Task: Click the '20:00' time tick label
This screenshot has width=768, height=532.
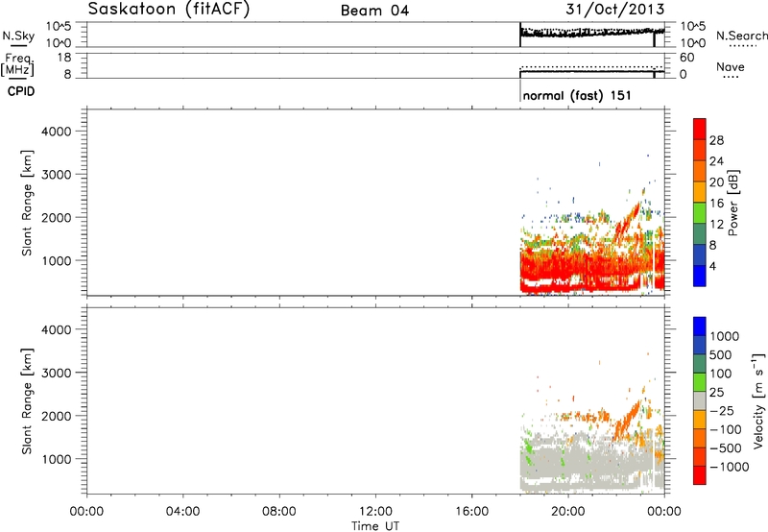Action: (x=567, y=512)
